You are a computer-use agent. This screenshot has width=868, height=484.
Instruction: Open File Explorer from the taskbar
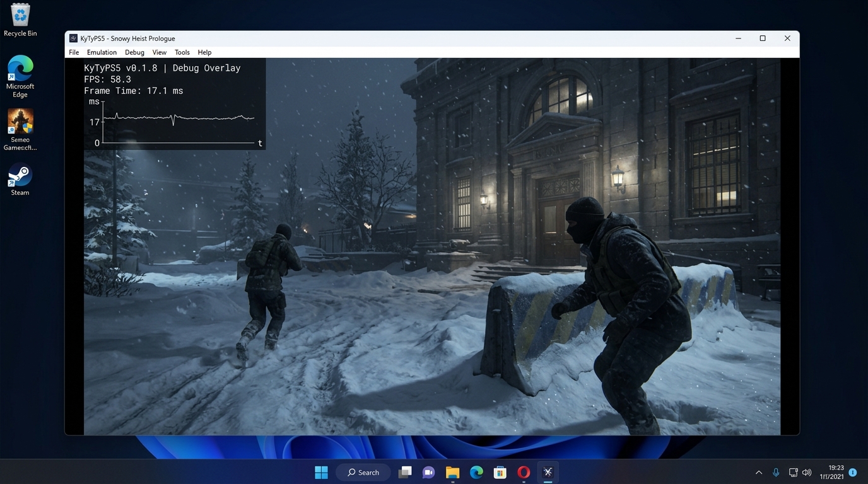452,472
